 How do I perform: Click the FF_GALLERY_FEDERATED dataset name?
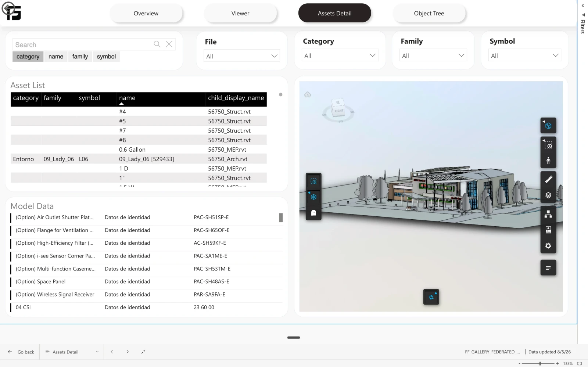pos(492,352)
